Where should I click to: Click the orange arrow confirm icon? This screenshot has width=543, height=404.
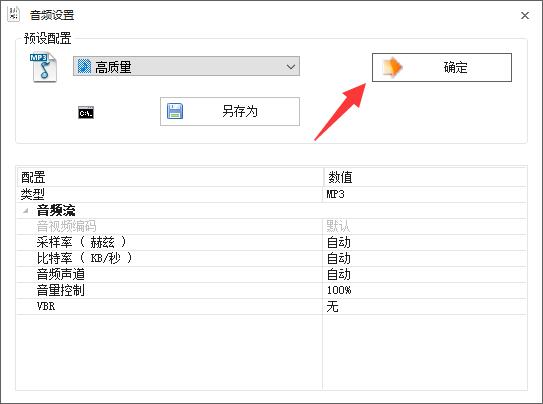(393, 67)
